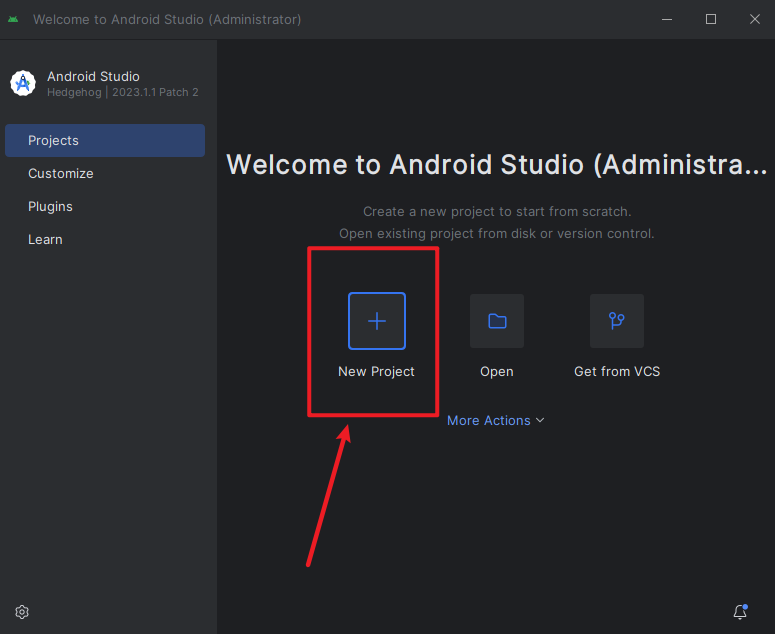Maximize the Welcome to Android Studio window

click(711, 20)
